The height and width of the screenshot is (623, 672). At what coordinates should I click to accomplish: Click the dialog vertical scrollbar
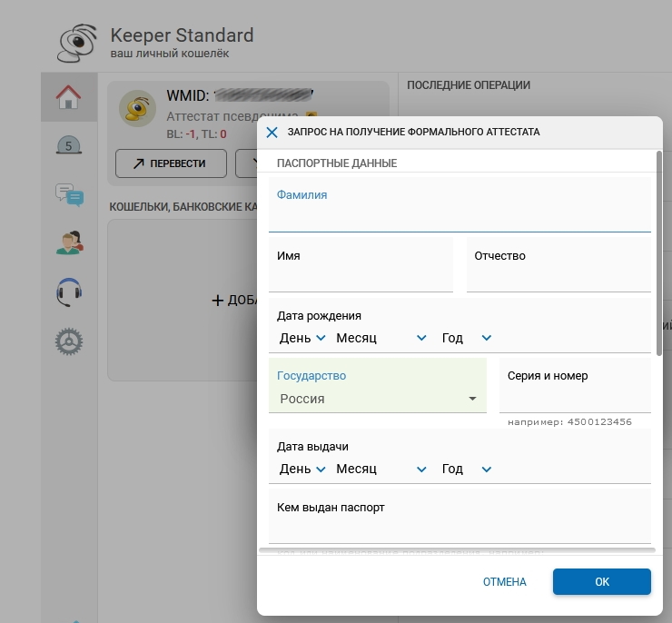pyautogui.click(x=659, y=252)
